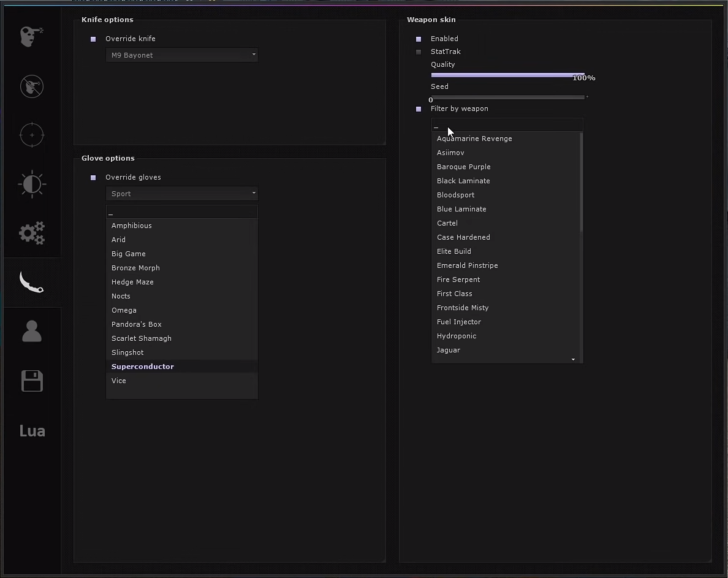Viewport: 728px width, 578px height.
Task: Choose the Asiimov weapon skin
Action: point(450,153)
